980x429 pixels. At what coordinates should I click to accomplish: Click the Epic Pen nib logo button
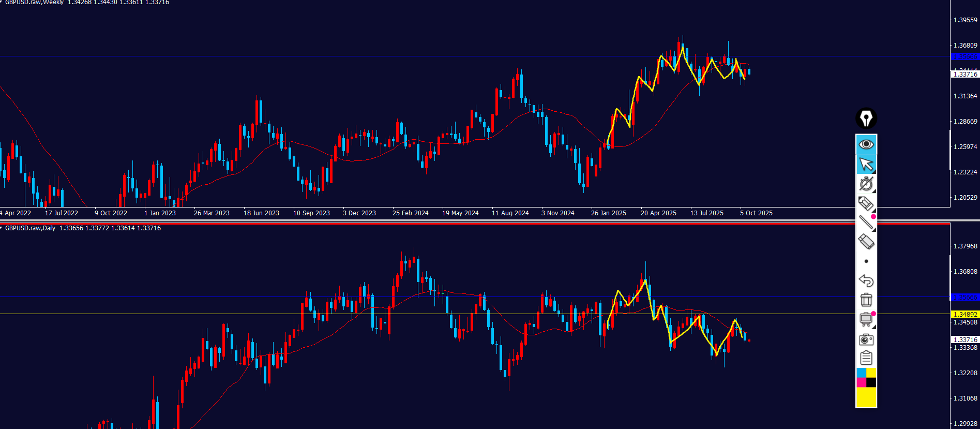[x=866, y=119]
